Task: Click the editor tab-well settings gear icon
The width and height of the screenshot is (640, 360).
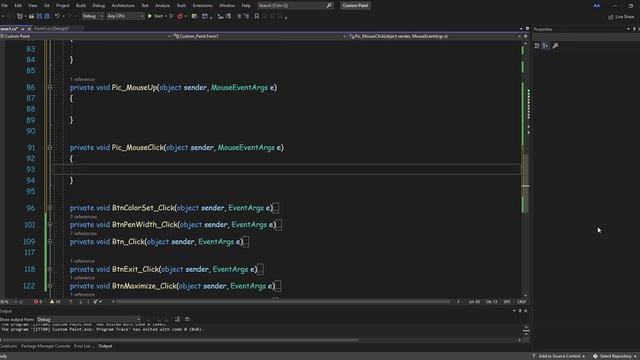Action: pos(527,29)
